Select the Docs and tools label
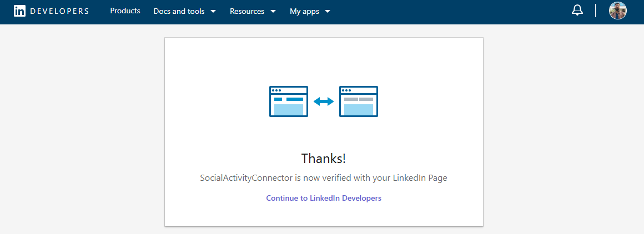The width and height of the screenshot is (644, 234). (x=179, y=11)
